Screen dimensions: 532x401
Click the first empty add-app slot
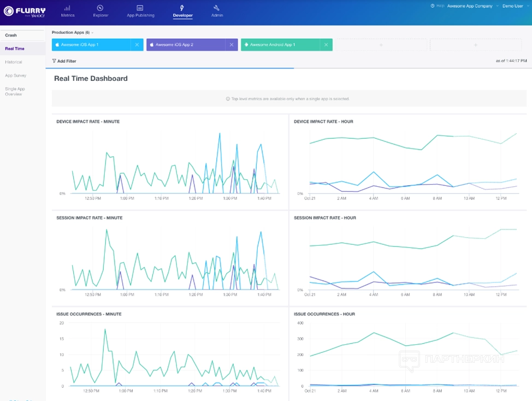coord(381,45)
